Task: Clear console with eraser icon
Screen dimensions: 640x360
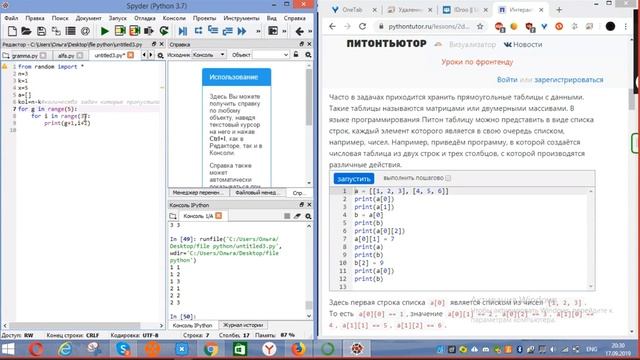Action: (x=298, y=216)
